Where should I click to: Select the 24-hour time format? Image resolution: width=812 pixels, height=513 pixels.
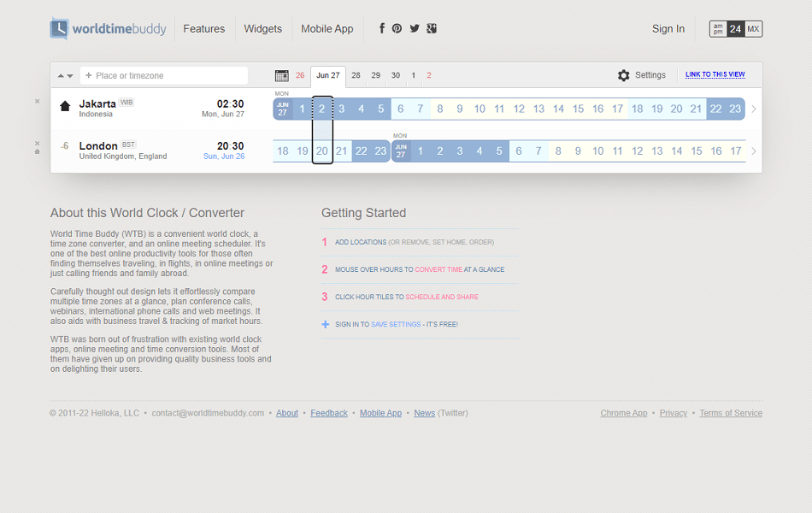[x=735, y=29]
